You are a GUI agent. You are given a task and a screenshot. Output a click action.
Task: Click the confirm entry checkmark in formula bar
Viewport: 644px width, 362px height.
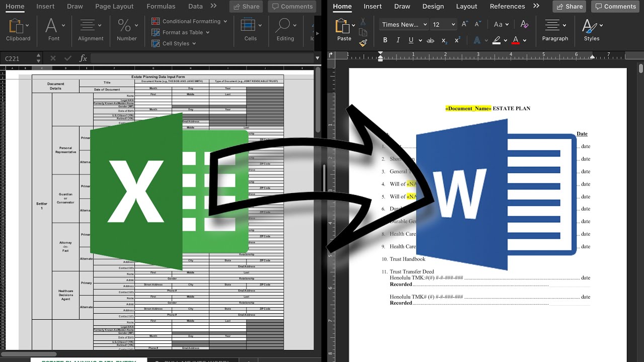pyautogui.click(x=68, y=58)
